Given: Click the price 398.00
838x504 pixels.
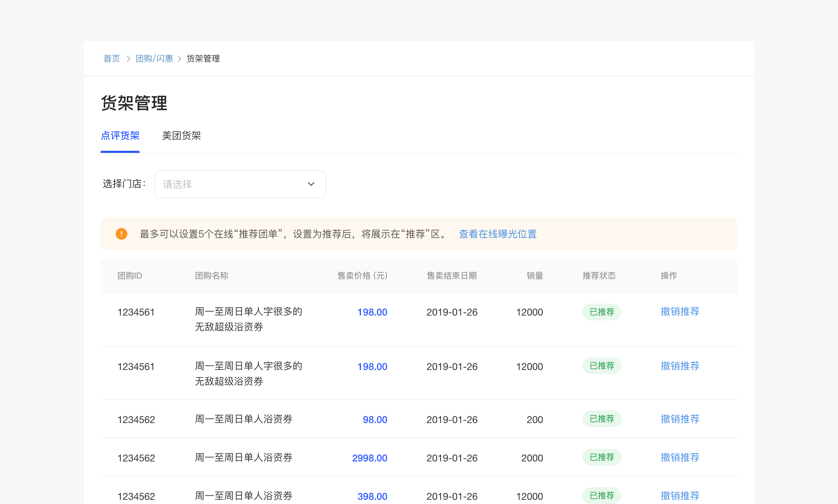Looking at the screenshot, I should pyautogui.click(x=373, y=497).
